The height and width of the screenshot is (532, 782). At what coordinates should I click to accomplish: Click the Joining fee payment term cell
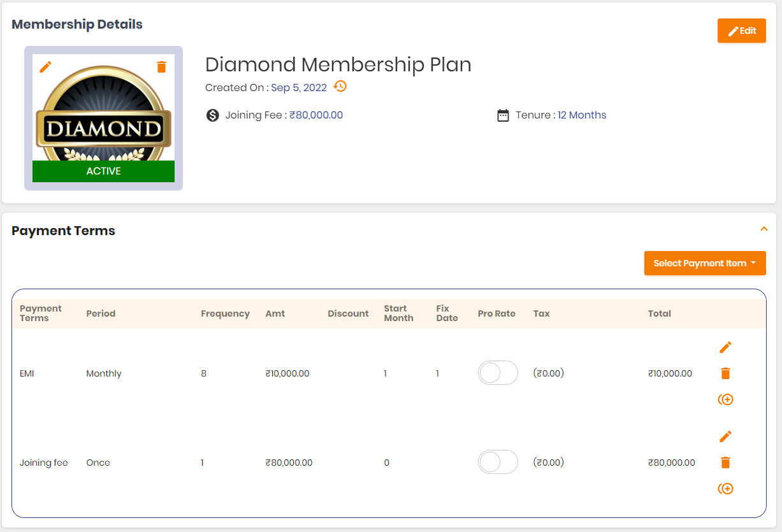pyautogui.click(x=44, y=463)
